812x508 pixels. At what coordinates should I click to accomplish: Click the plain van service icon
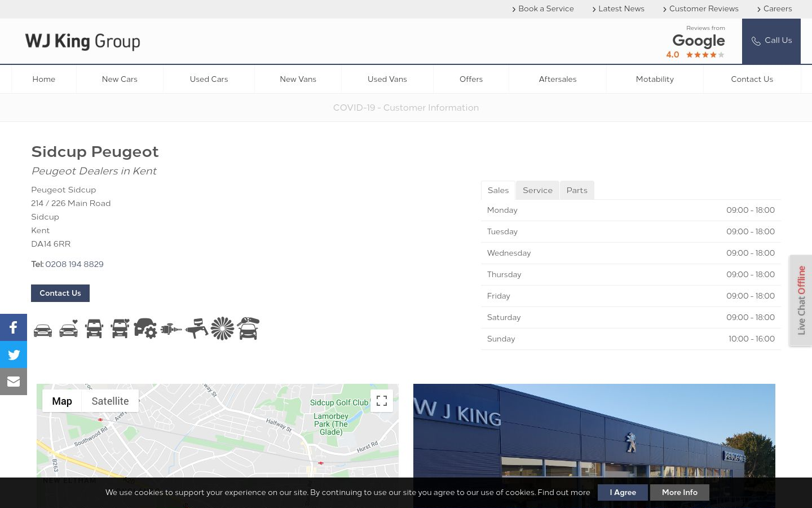tap(94, 329)
